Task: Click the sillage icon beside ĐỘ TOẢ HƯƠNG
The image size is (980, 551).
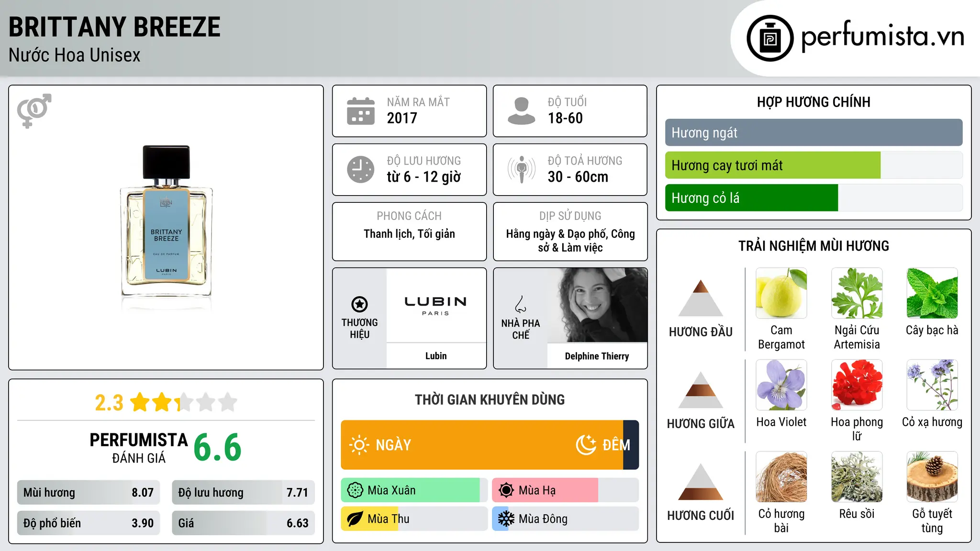Action: click(x=522, y=169)
